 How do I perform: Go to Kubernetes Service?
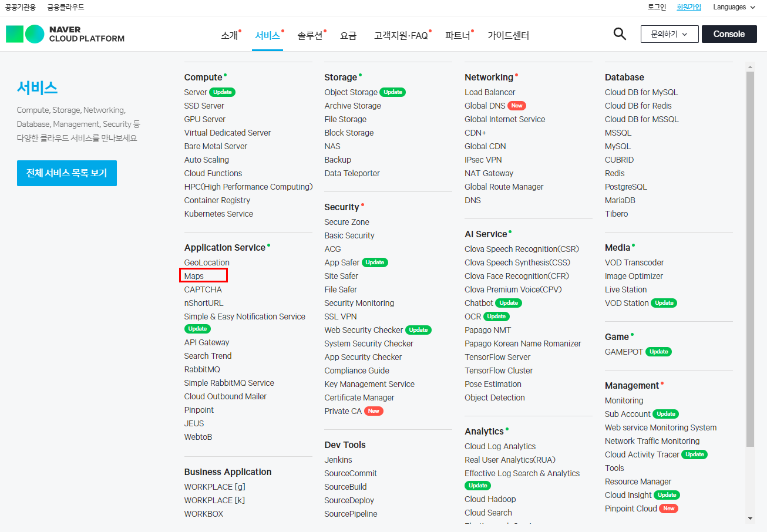coord(218,214)
